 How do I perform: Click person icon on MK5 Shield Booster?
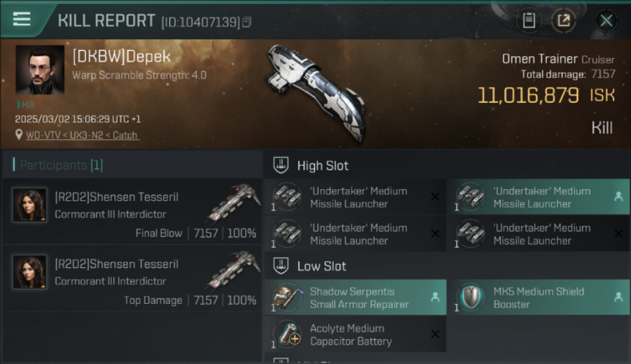click(618, 297)
